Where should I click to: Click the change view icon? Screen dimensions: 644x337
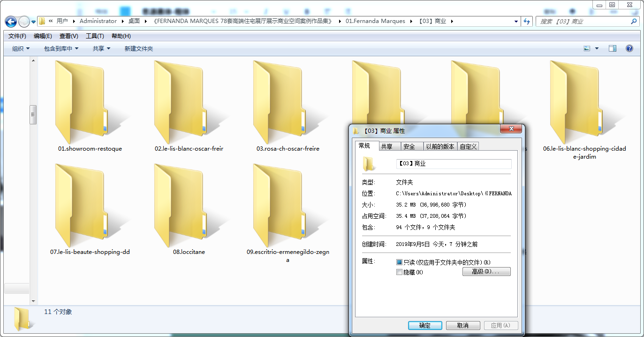[586, 48]
